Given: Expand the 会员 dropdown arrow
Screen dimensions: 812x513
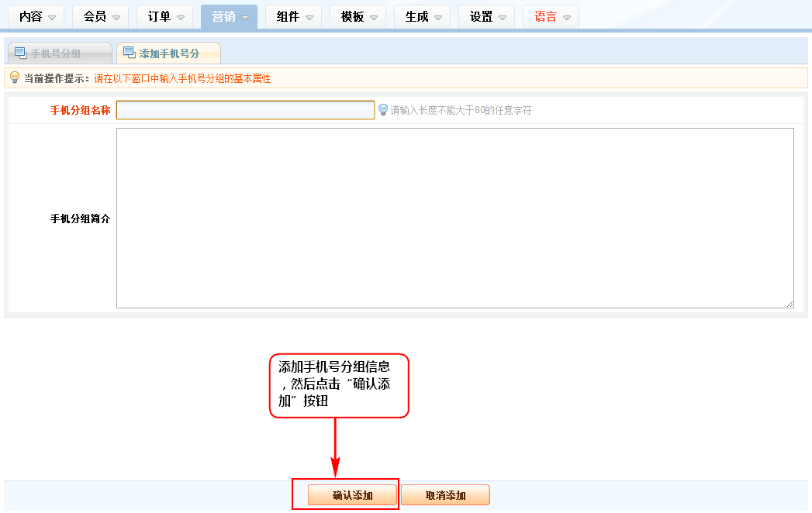Looking at the screenshot, I should (116, 17).
